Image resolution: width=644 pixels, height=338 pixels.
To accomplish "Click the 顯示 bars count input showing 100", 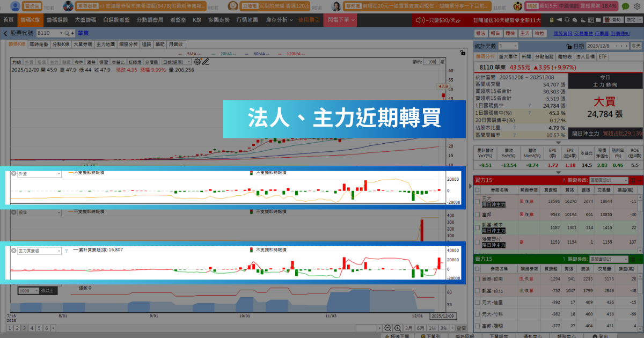I will pos(432,62).
